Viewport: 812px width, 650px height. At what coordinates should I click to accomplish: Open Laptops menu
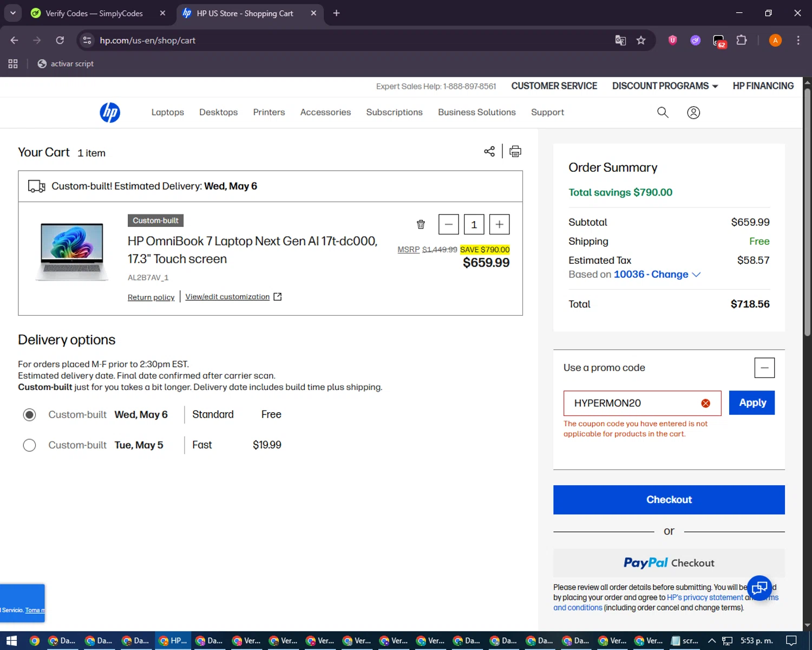point(168,112)
